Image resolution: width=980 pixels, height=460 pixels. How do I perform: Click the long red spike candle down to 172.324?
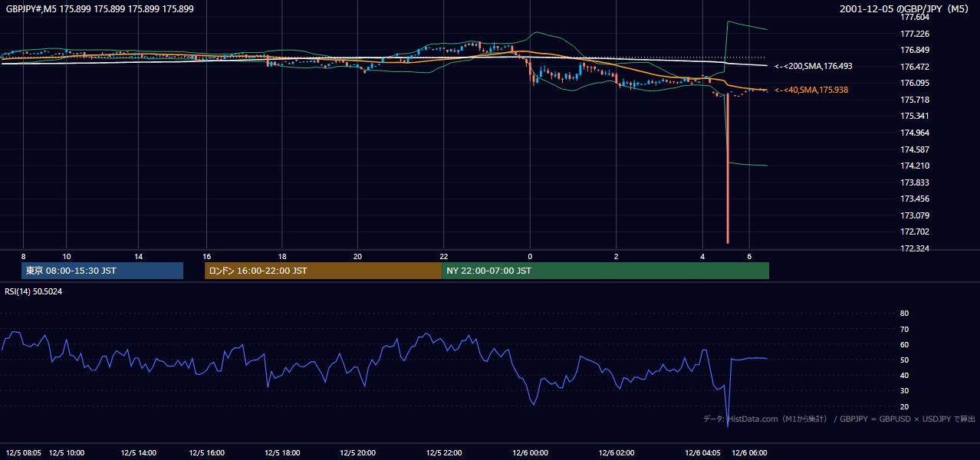coord(727,169)
